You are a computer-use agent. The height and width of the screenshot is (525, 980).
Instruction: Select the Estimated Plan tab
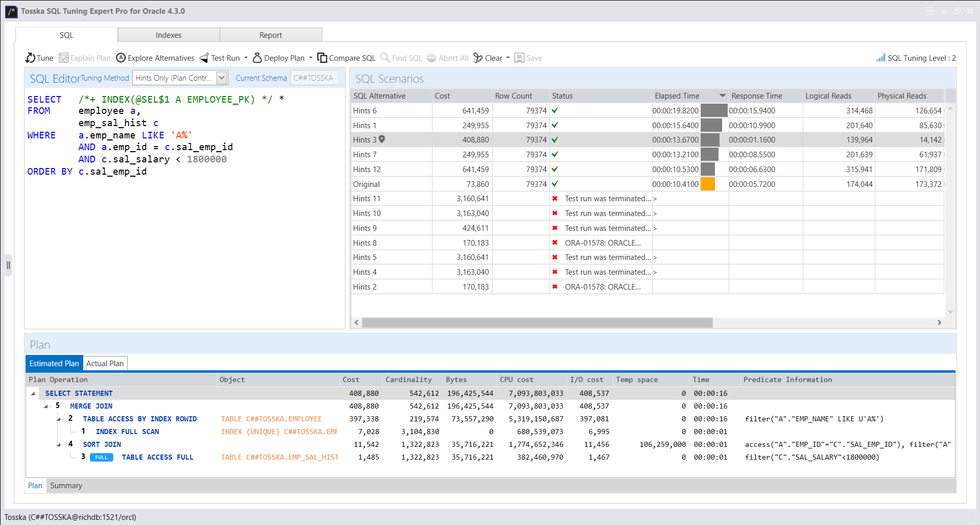point(54,363)
